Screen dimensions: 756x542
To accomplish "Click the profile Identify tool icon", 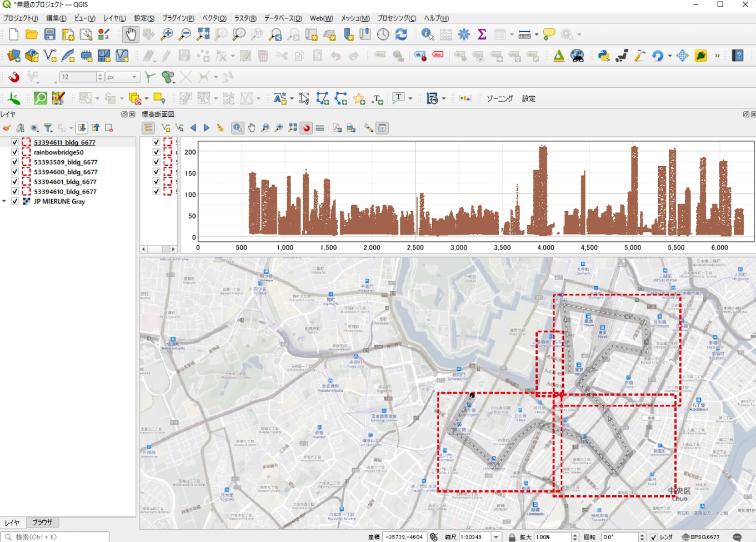I will click(x=237, y=128).
